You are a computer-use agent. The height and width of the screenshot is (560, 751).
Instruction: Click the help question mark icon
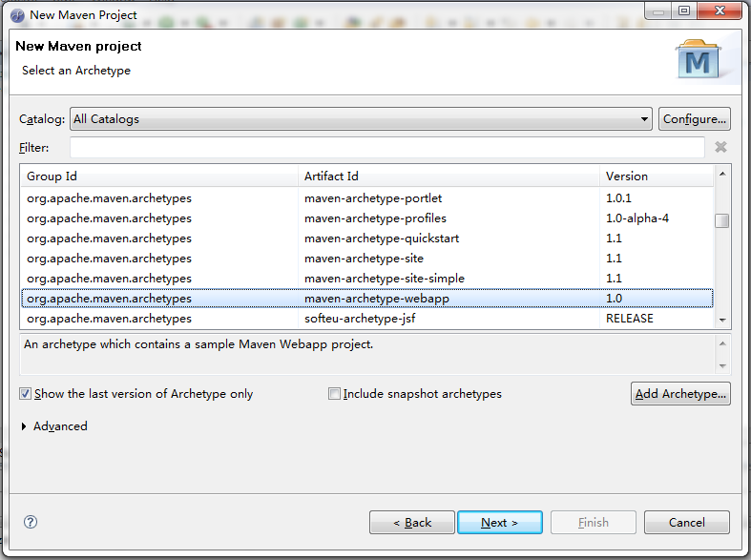tap(31, 522)
